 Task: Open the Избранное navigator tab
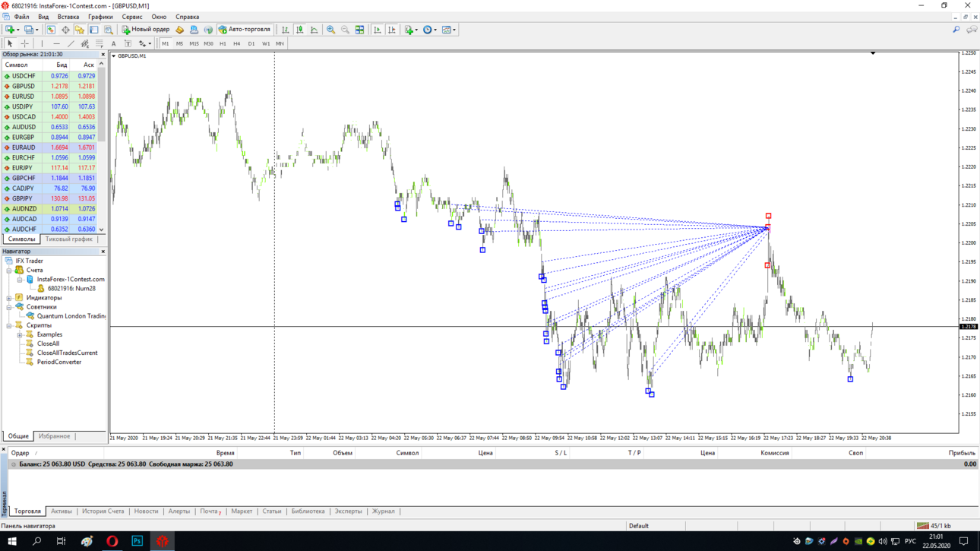[54, 436]
